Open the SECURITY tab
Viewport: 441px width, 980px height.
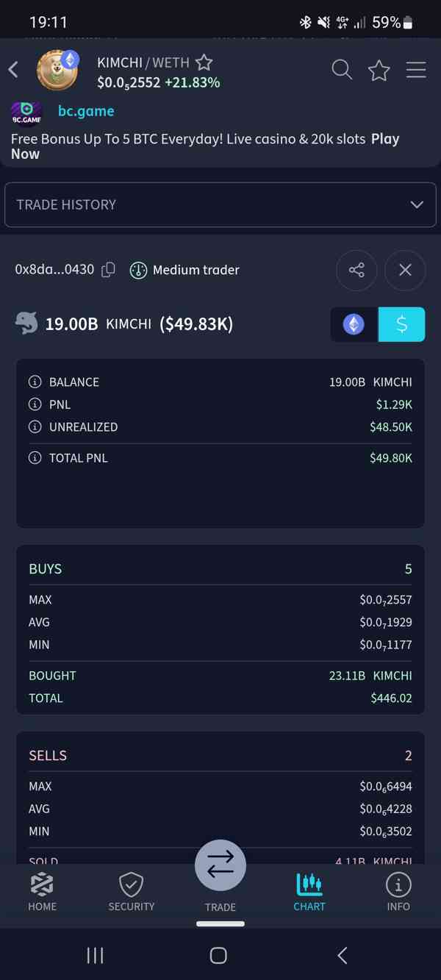132,892
